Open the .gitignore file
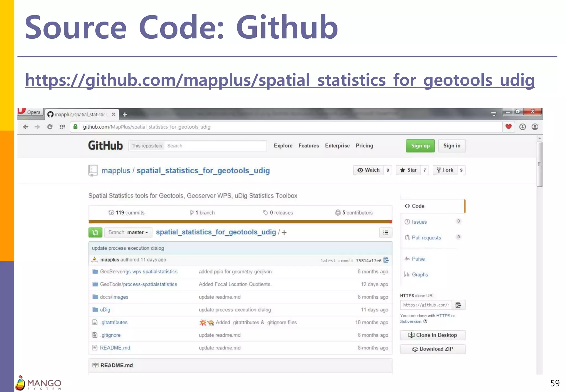566x392 pixels. pos(110,335)
